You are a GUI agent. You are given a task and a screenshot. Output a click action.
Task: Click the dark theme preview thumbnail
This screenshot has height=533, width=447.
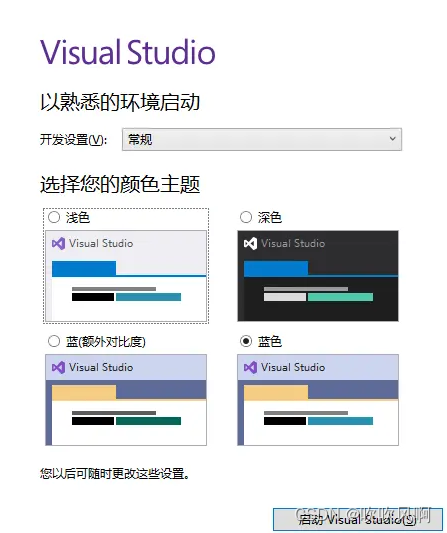point(318,276)
